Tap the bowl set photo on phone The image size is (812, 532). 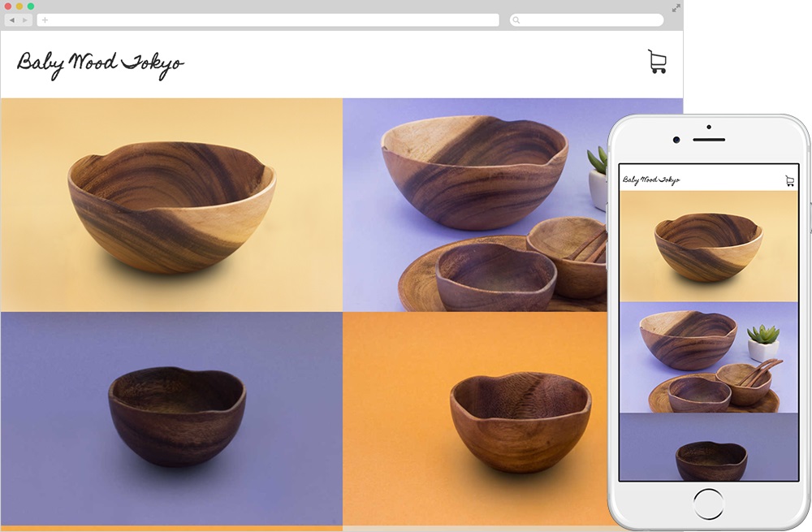(708, 357)
